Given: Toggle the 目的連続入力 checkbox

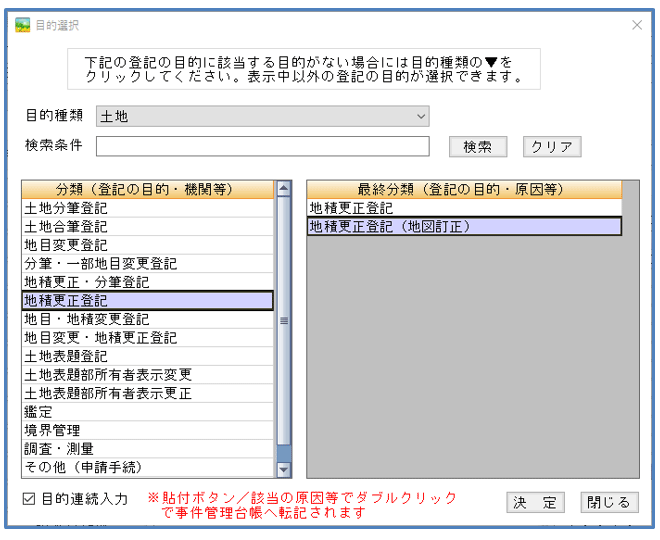Looking at the screenshot, I should pos(29,498).
